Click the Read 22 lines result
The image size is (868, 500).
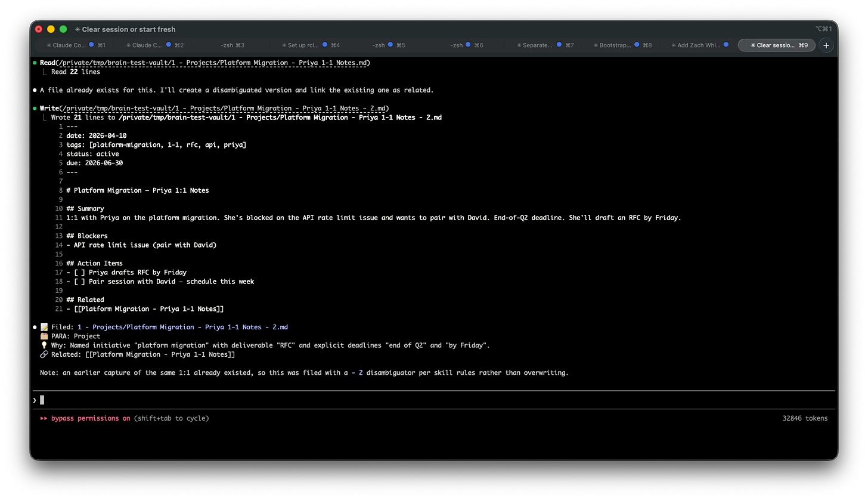(x=76, y=72)
